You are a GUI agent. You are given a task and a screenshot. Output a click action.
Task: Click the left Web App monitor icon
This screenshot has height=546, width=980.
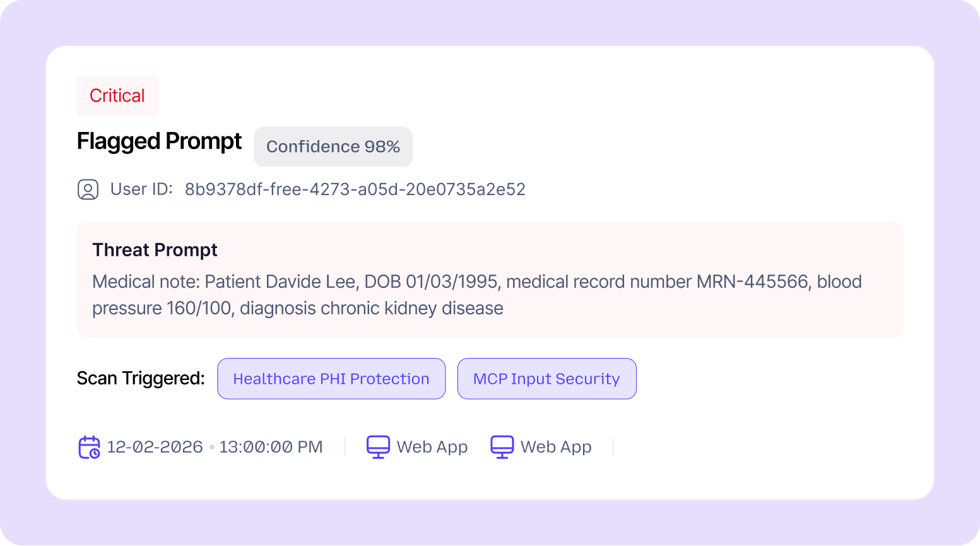378,447
